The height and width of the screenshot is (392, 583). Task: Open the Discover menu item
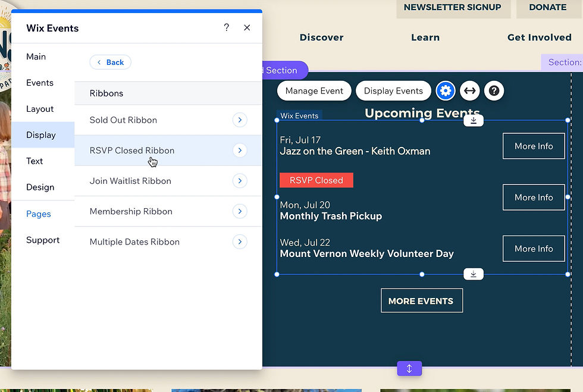click(x=322, y=37)
